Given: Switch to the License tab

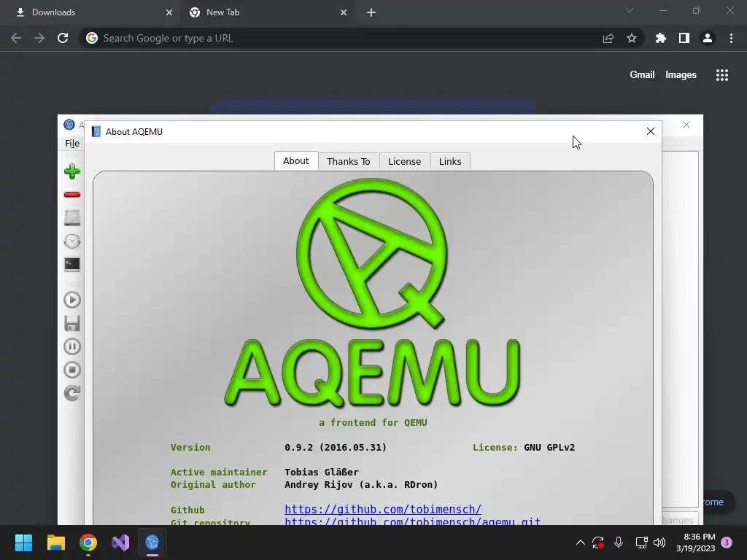Looking at the screenshot, I should tap(404, 161).
